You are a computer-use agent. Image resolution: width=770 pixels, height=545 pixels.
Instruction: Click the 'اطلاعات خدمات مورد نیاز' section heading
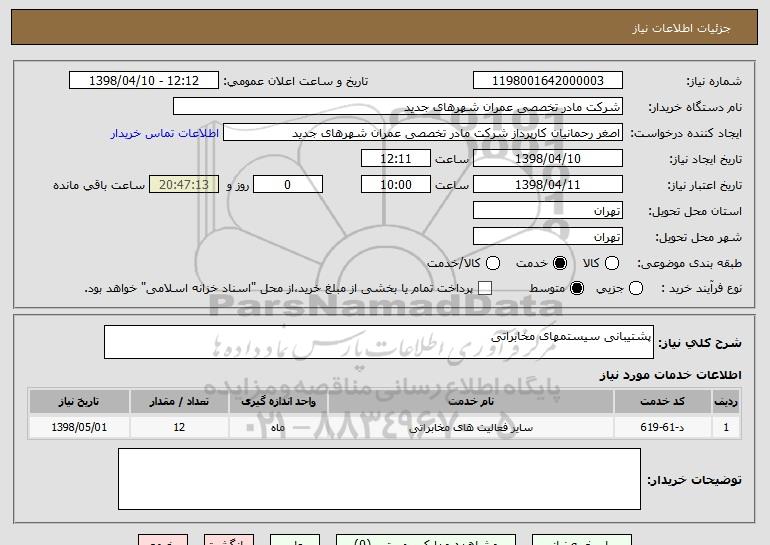point(670,375)
